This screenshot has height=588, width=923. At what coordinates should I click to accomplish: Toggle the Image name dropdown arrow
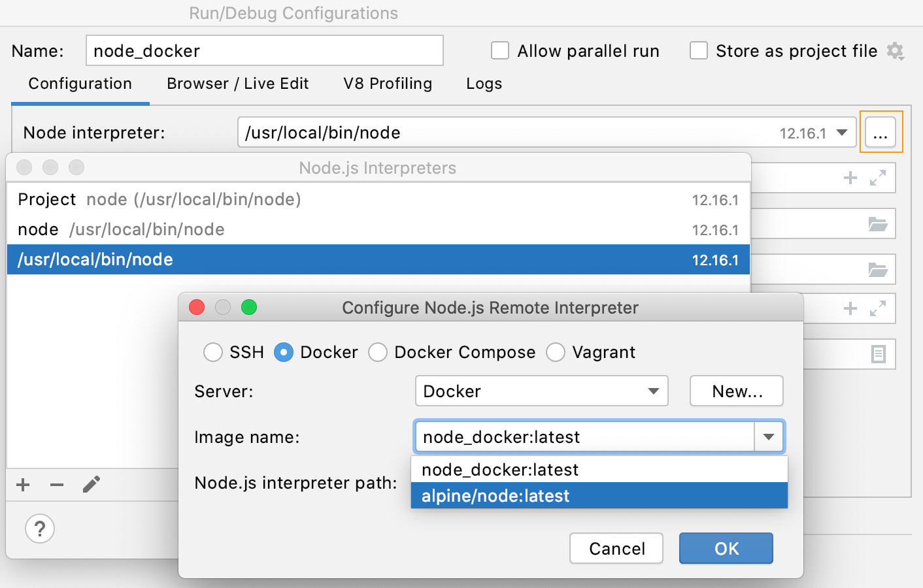(x=769, y=436)
